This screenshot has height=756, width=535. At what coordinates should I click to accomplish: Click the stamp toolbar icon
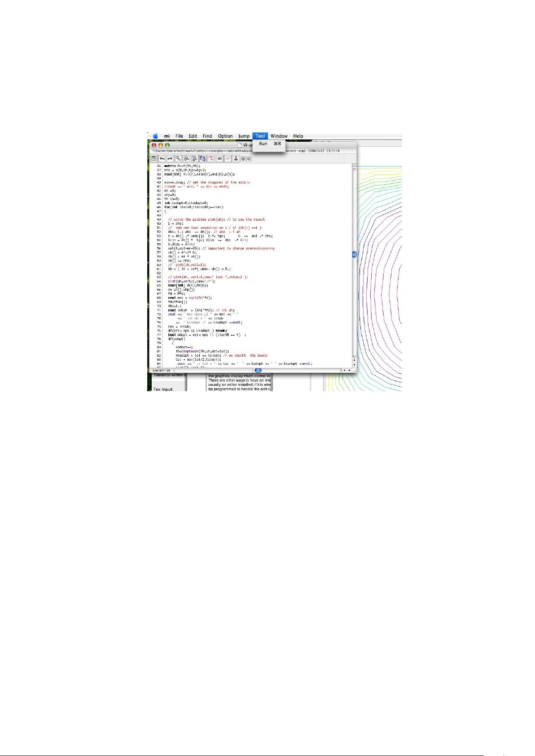coord(236,159)
